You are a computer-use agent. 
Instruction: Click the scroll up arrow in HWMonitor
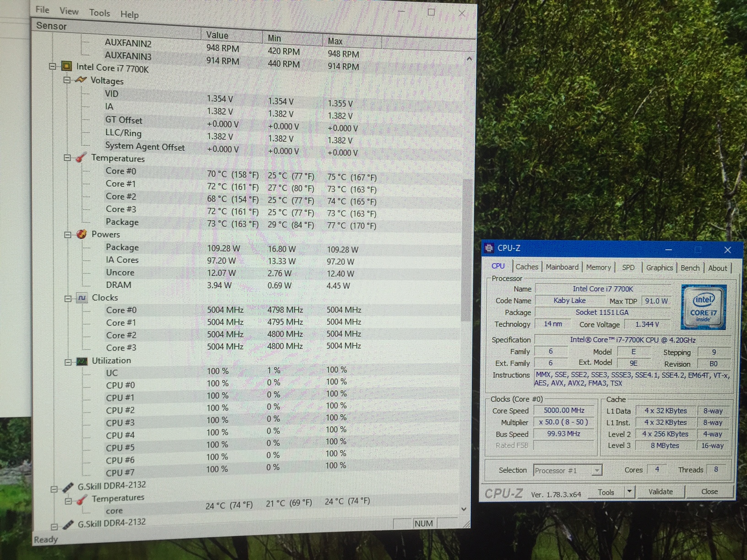(469, 59)
